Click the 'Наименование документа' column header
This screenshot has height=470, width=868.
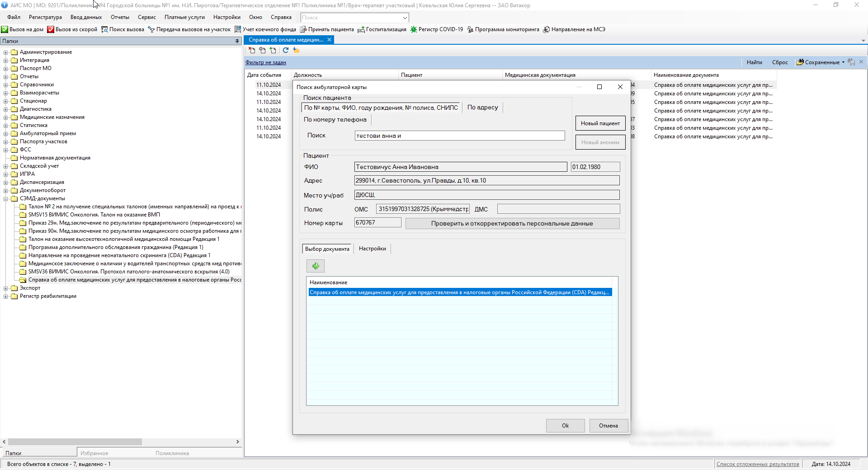point(713,75)
